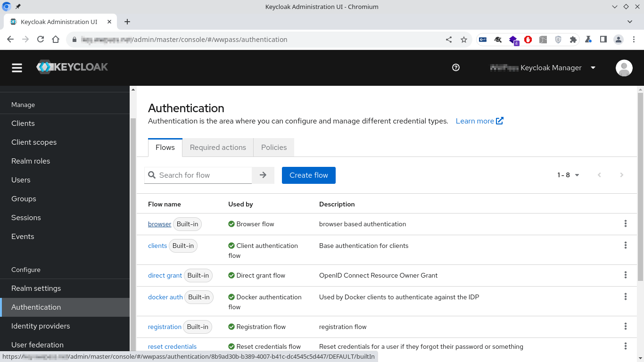The height and width of the screenshot is (362, 644).
Task: Open the Chromium three-dot browser menu
Action: tap(634, 40)
